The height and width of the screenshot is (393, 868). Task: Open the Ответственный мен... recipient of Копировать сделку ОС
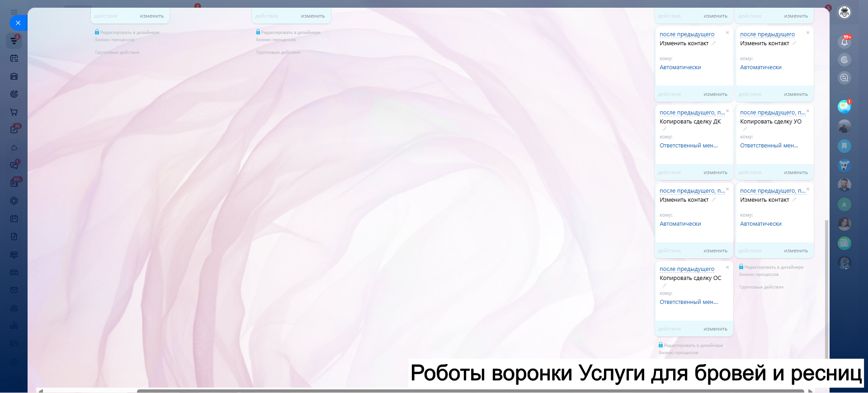689,302
